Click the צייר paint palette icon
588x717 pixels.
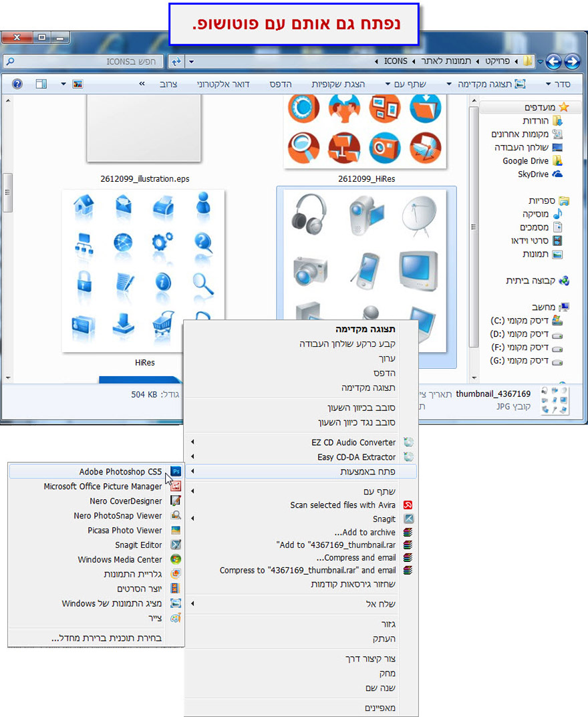click(176, 618)
